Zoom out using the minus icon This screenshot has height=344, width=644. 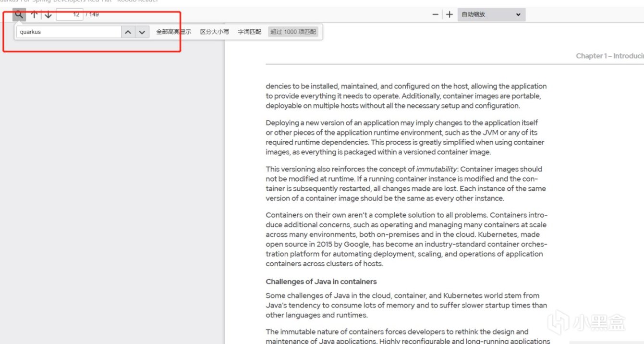click(x=435, y=14)
